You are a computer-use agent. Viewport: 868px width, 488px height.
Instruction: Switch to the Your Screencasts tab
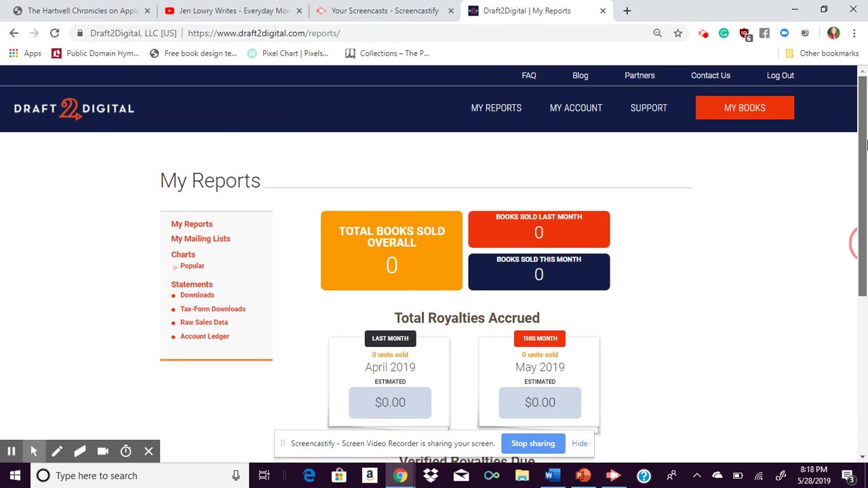pos(384,11)
